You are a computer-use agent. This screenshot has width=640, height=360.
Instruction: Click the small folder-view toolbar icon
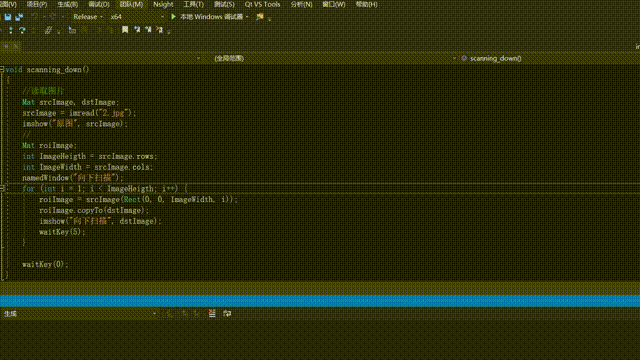pyautogui.click(x=72, y=30)
